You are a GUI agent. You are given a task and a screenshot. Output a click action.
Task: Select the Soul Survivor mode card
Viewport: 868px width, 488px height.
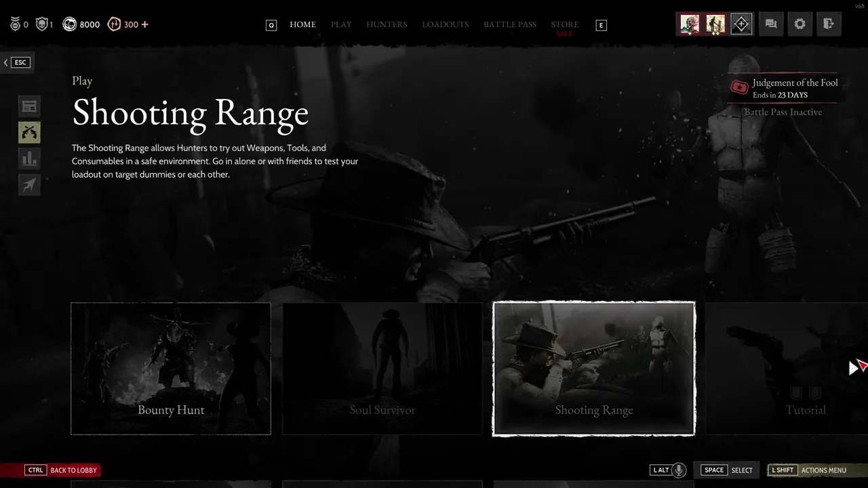tap(382, 369)
